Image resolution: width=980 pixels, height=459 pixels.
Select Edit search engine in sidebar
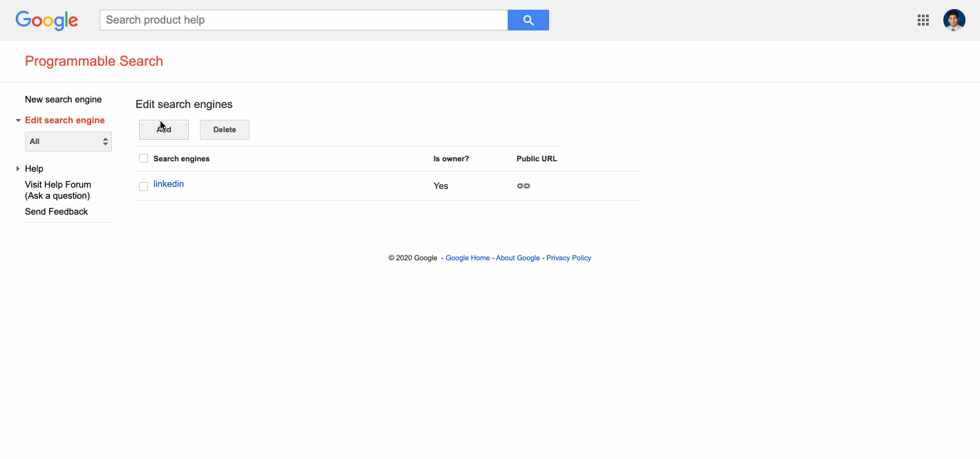coord(65,120)
